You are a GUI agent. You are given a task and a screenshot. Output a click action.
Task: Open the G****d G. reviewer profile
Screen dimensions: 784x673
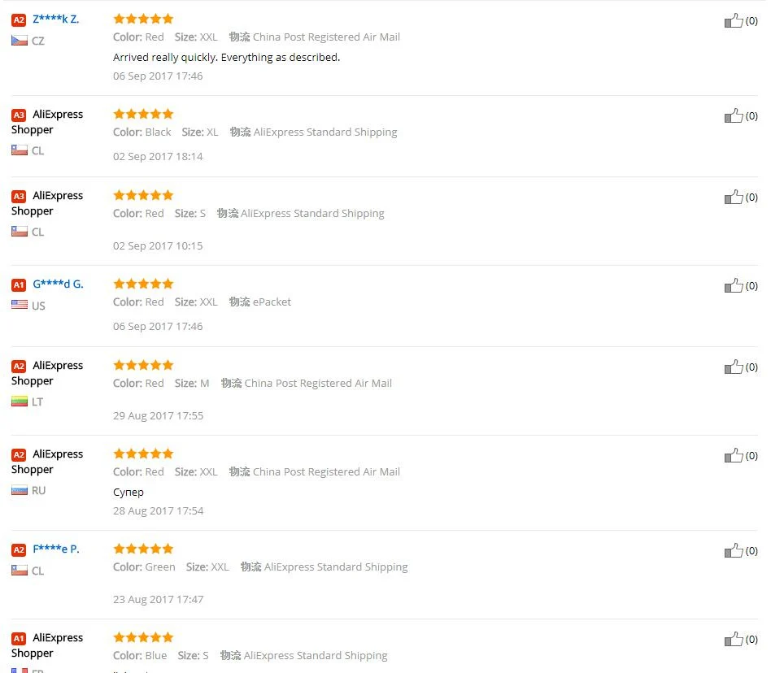[58, 284]
